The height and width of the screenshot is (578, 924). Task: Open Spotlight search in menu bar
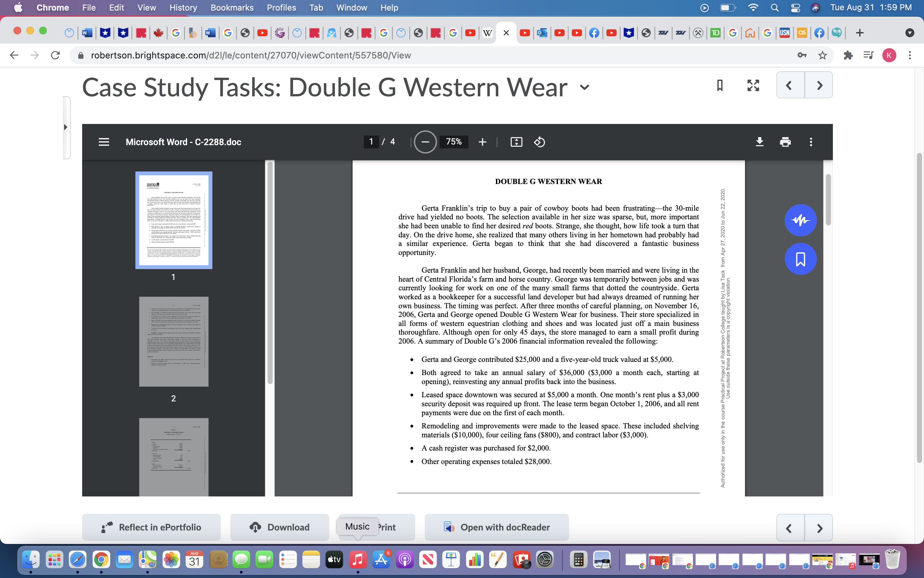coord(774,8)
